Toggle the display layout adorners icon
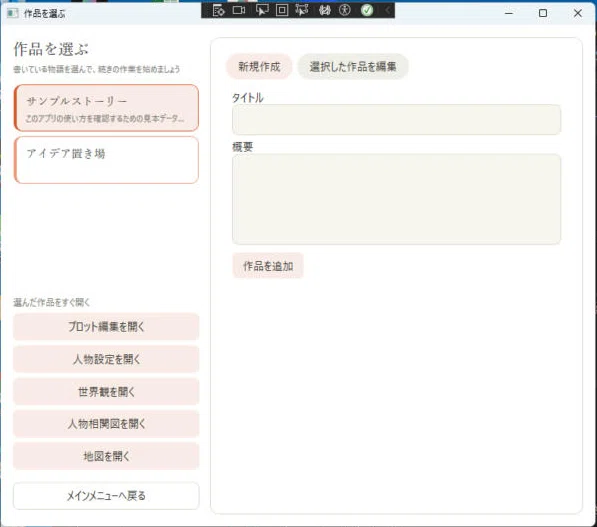The width and height of the screenshot is (597, 527). tap(282, 10)
